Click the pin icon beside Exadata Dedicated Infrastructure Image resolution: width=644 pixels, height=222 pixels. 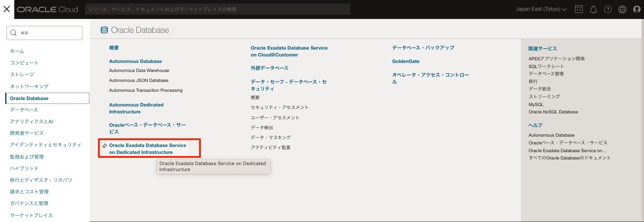[x=104, y=146]
